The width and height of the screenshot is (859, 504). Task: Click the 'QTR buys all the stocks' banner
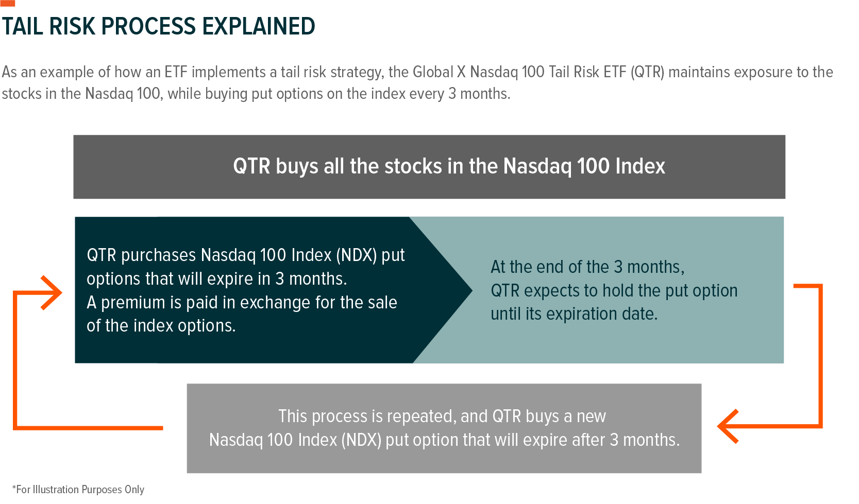point(429,167)
